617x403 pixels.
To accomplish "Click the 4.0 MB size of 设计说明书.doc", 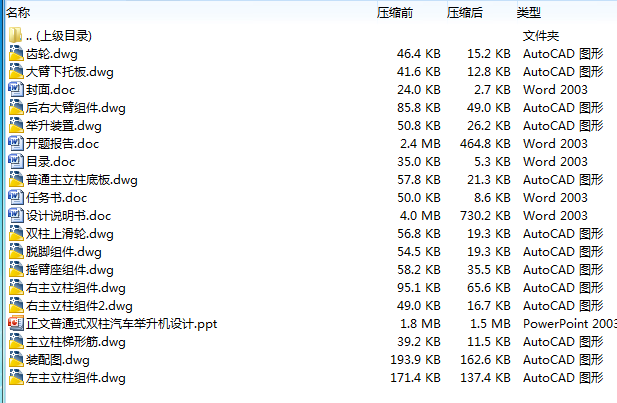I will (x=420, y=216).
